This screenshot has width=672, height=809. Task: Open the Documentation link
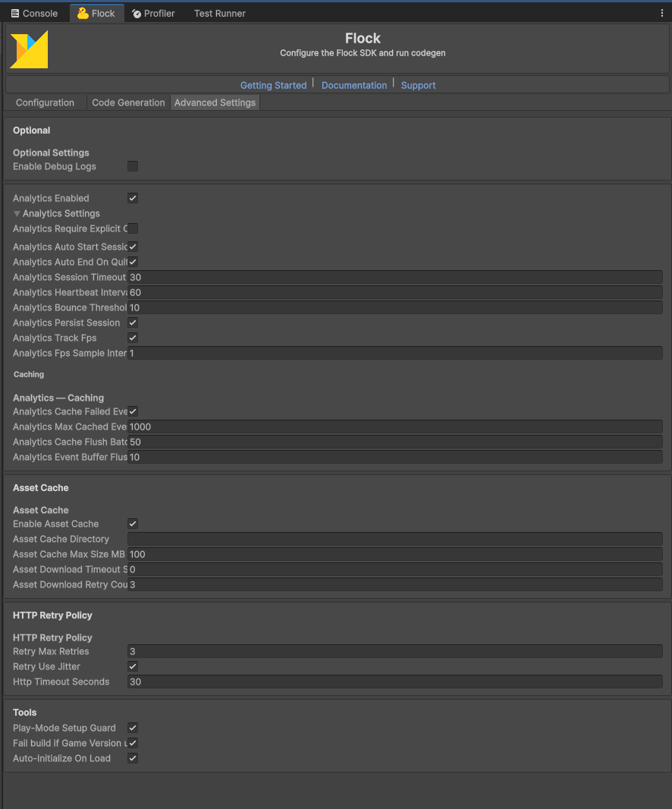pos(354,85)
